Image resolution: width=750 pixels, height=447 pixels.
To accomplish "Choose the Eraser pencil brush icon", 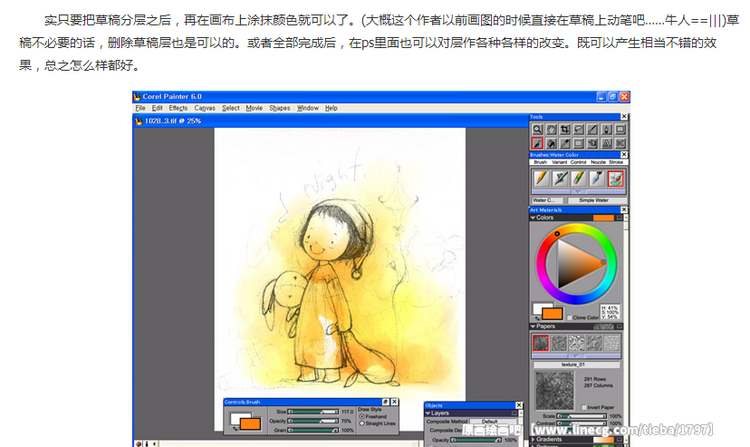I will tap(579, 179).
